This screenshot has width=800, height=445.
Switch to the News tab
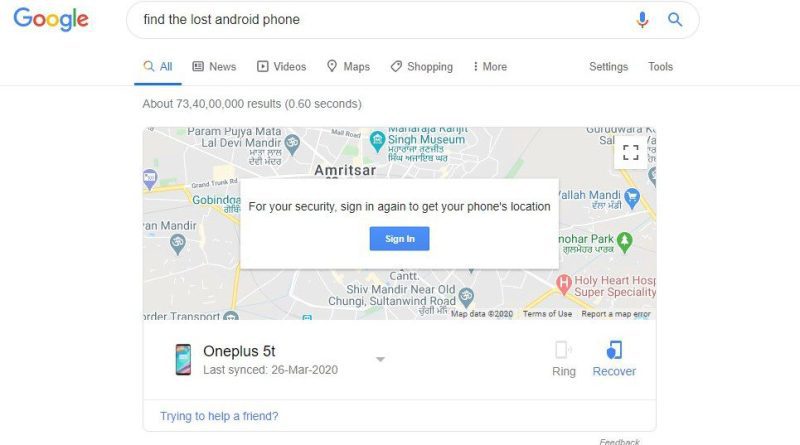(x=214, y=66)
